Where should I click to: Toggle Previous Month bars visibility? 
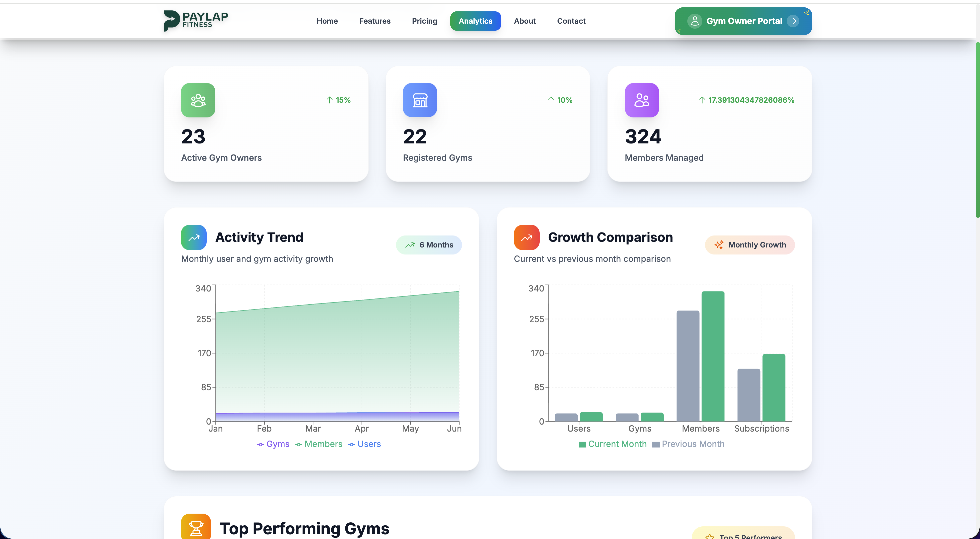[689, 444]
